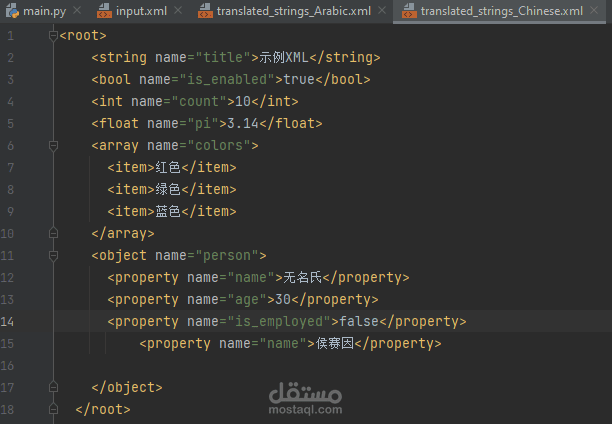This screenshot has height=424, width=612.
Task: Click the float pi 3.14 line
Action: tap(207, 124)
